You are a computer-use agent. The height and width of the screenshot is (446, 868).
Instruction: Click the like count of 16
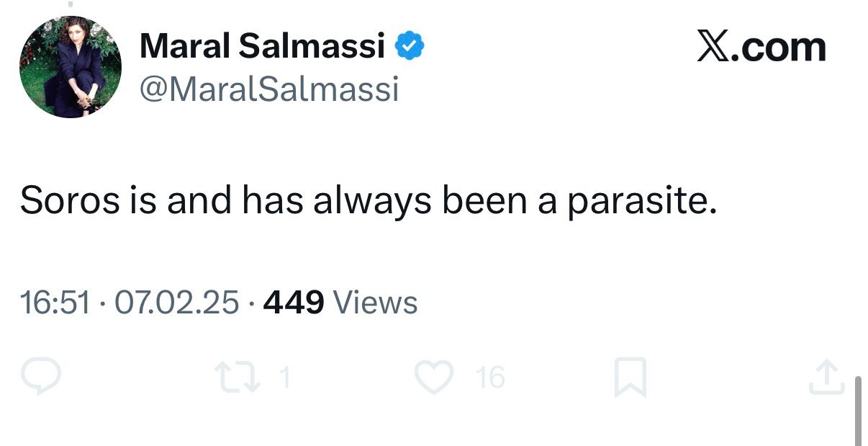tap(490, 378)
